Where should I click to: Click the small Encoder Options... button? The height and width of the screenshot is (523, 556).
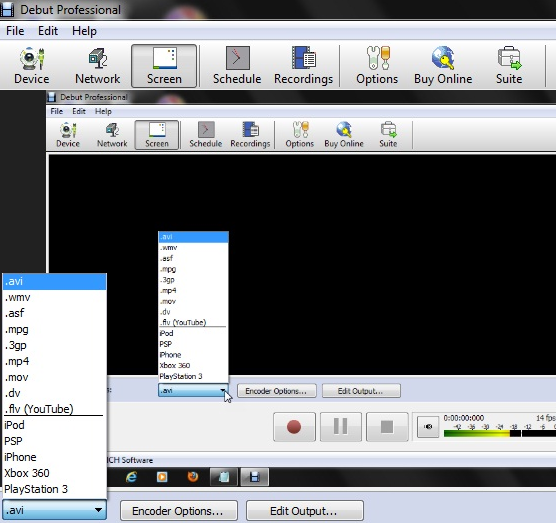(277, 391)
